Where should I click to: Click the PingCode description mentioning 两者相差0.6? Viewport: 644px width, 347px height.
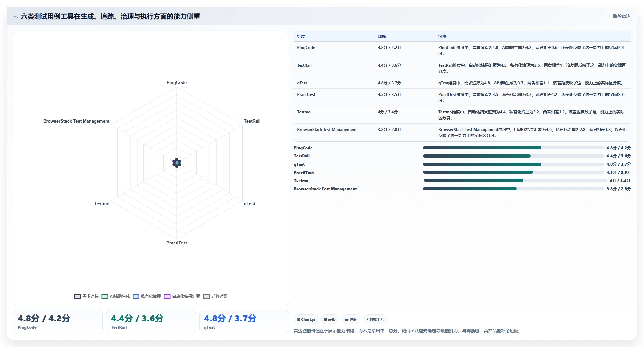[531, 51]
